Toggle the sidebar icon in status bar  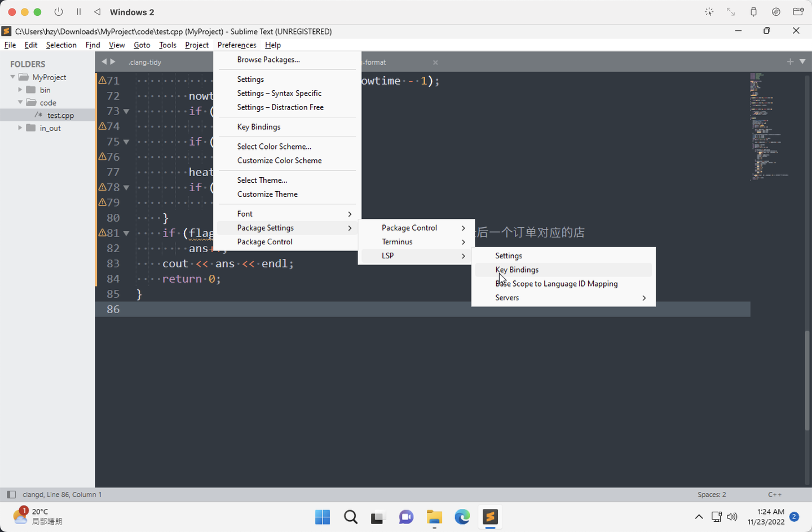coord(11,495)
